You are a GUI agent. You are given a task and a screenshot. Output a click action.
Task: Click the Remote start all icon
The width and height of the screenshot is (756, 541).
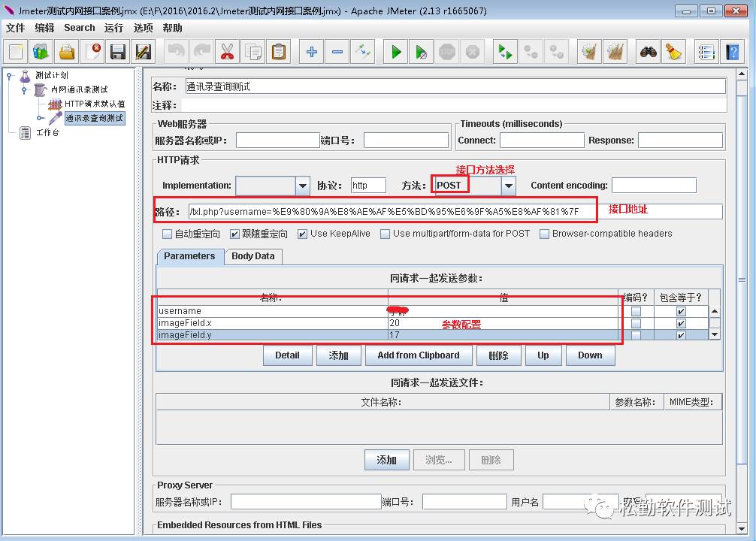coord(505,52)
